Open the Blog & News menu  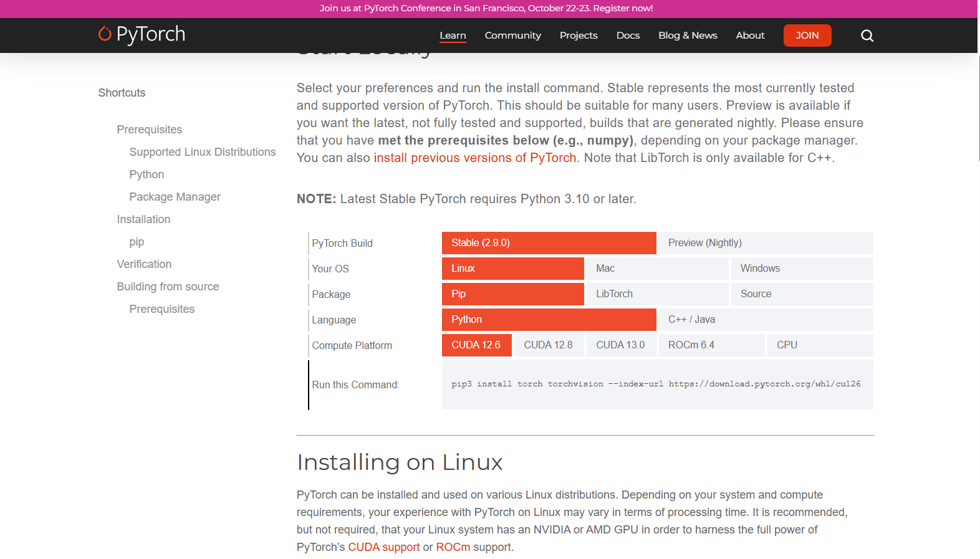point(688,36)
